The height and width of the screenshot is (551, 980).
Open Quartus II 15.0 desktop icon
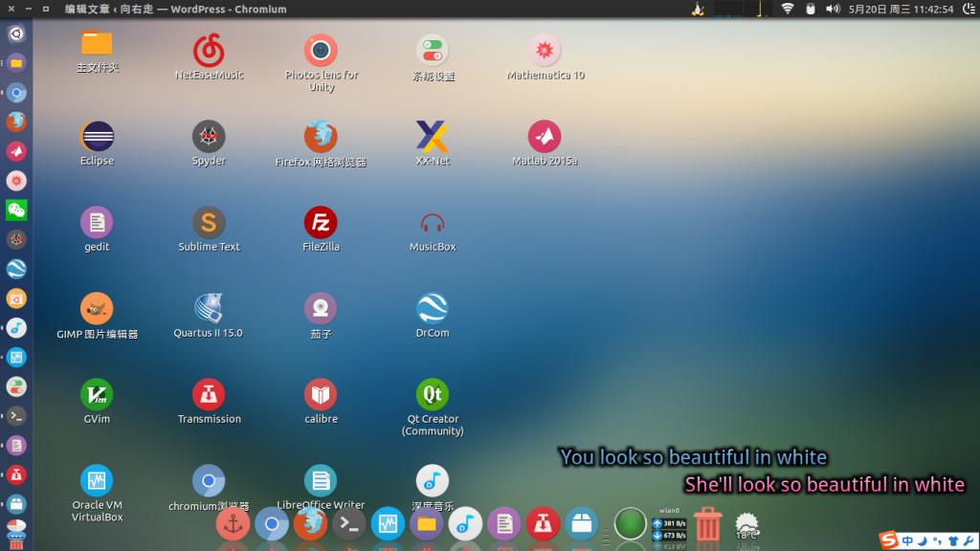(x=209, y=309)
